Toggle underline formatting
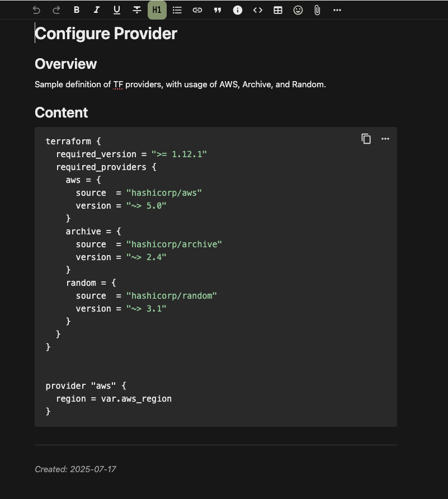This screenshot has width=448, height=499. (117, 10)
